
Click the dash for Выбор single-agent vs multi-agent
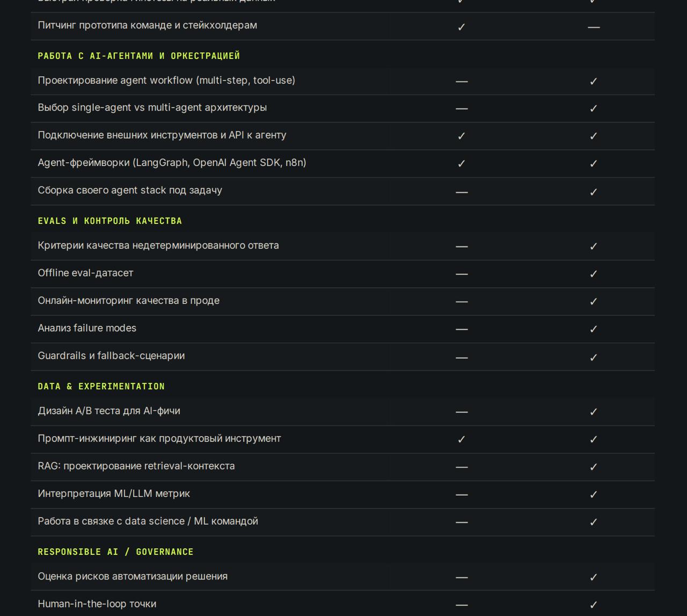click(462, 108)
